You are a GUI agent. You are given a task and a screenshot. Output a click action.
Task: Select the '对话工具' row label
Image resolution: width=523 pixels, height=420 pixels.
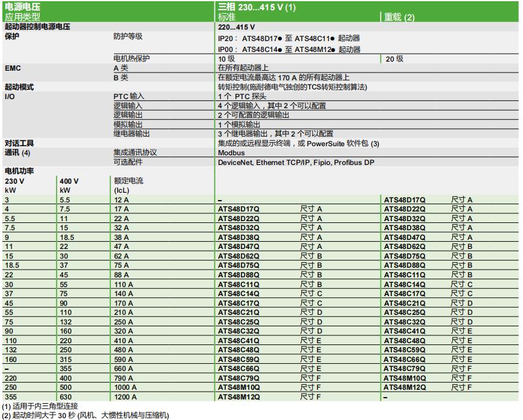(x=19, y=143)
